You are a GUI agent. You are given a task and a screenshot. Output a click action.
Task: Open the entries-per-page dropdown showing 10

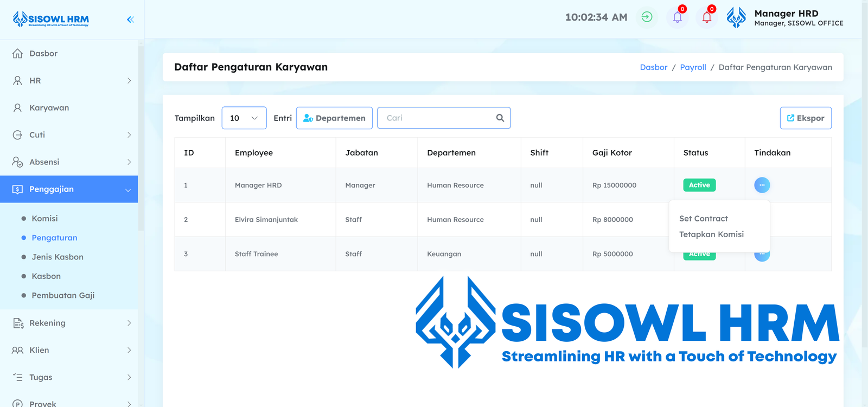tap(244, 118)
